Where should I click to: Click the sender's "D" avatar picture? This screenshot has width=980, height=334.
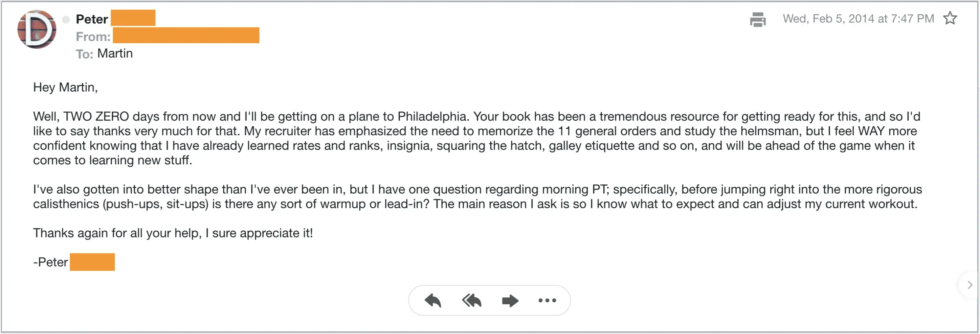[37, 29]
